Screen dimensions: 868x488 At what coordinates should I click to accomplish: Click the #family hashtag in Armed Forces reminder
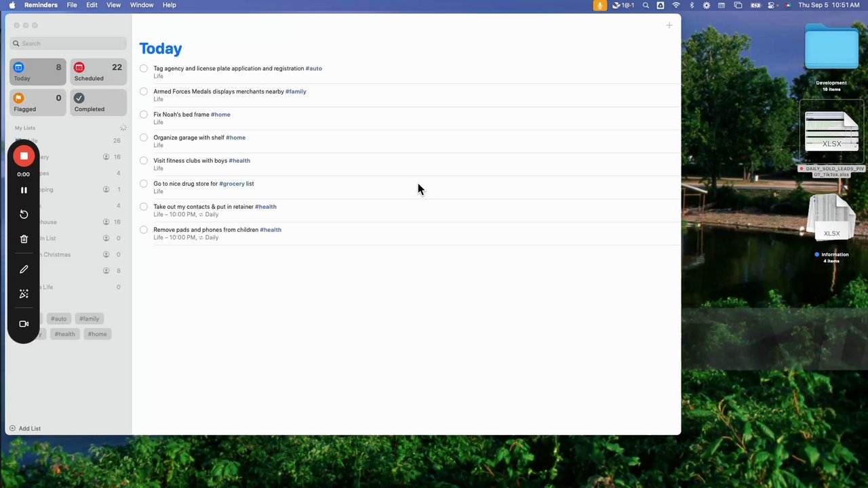[296, 91]
